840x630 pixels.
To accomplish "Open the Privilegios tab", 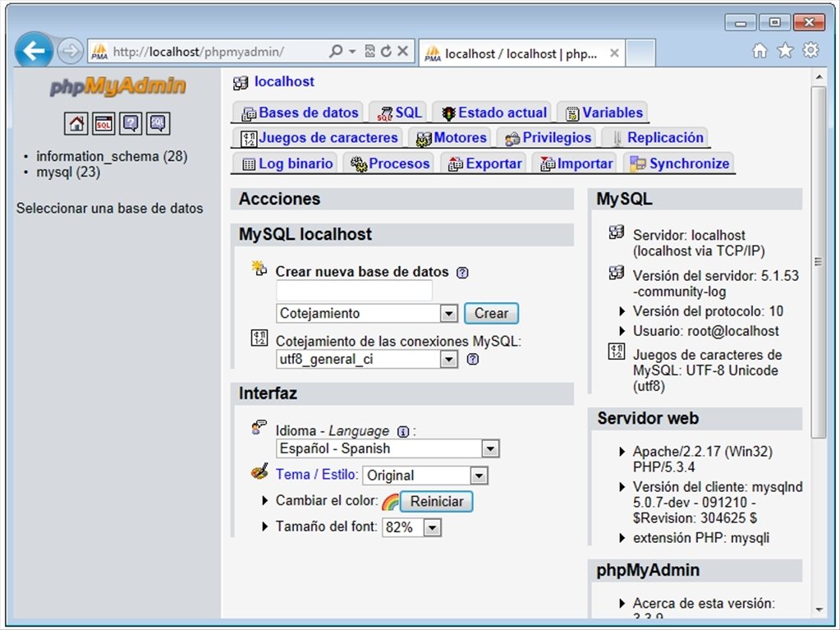I will point(546,138).
